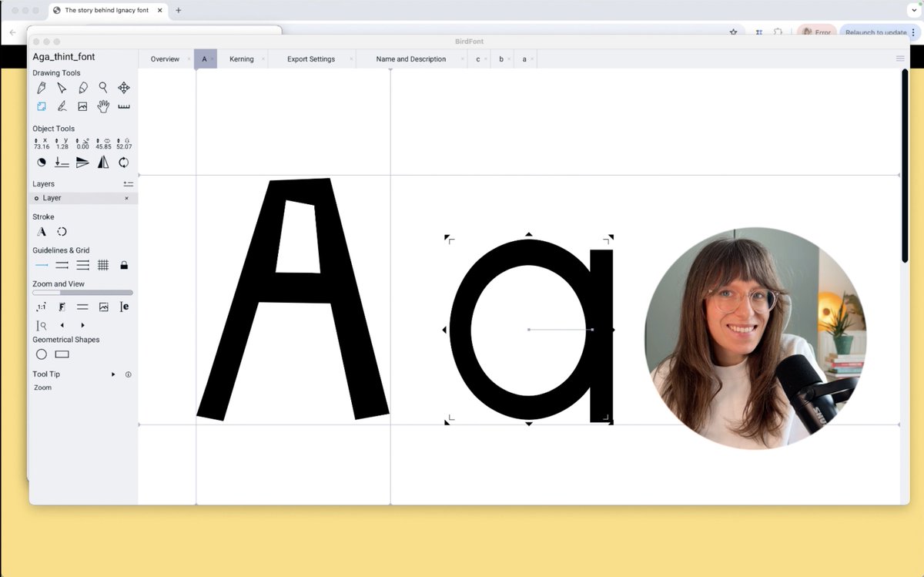Select the track/signature pen tool

coord(62,106)
